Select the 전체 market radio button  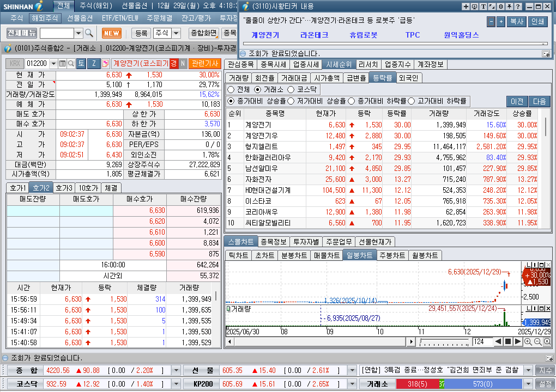pos(231,90)
